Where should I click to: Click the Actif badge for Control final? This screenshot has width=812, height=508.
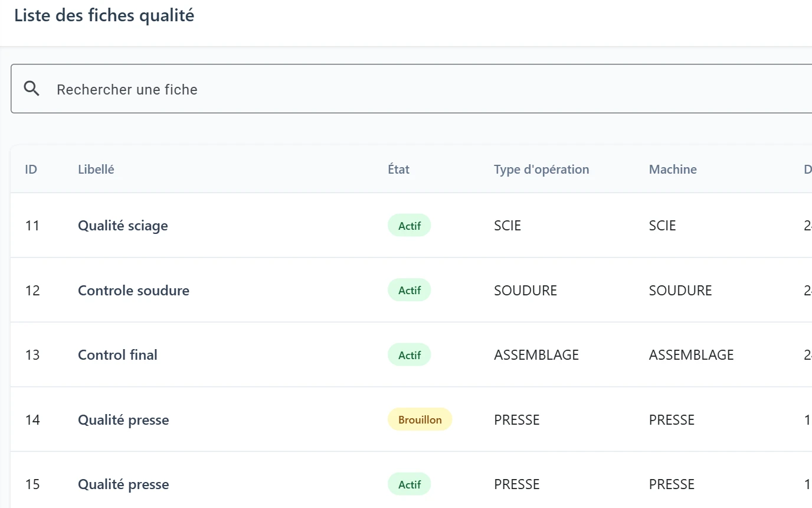pyautogui.click(x=410, y=355)
